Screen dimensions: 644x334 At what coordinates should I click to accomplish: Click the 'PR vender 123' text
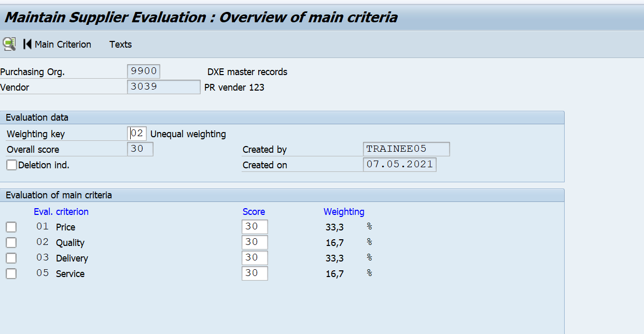(x=234, y=88)
